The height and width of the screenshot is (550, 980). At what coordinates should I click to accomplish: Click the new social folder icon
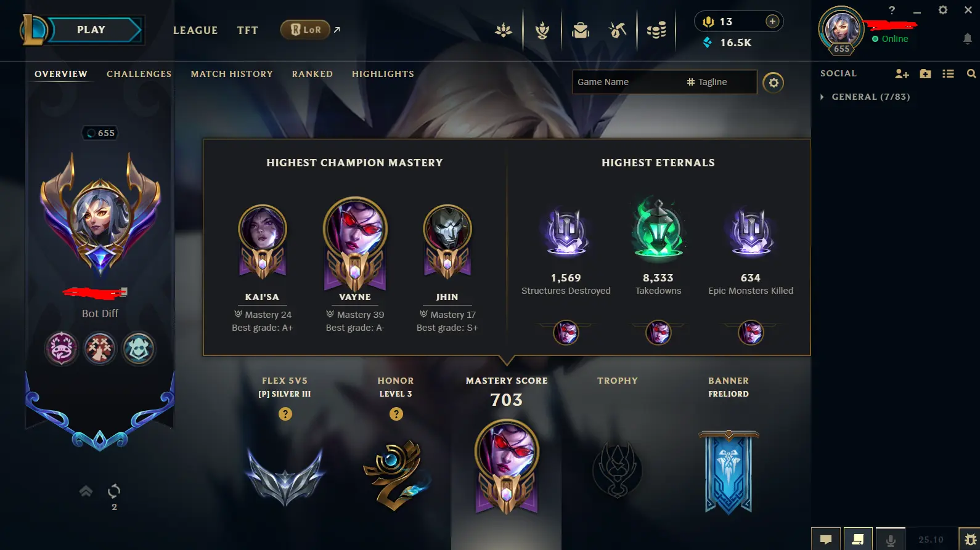pyautogui.click(x=925, y=74)
